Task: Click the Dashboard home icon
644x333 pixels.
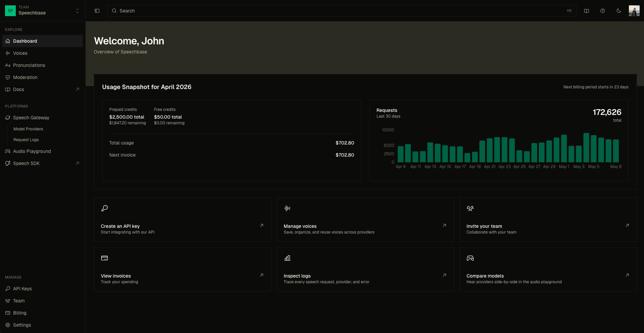Action: pos(8,41)
